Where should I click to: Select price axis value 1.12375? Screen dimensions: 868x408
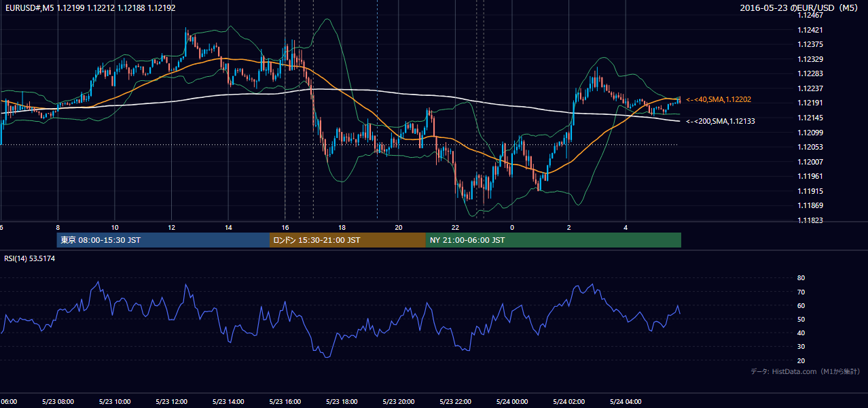coord(811,44)
